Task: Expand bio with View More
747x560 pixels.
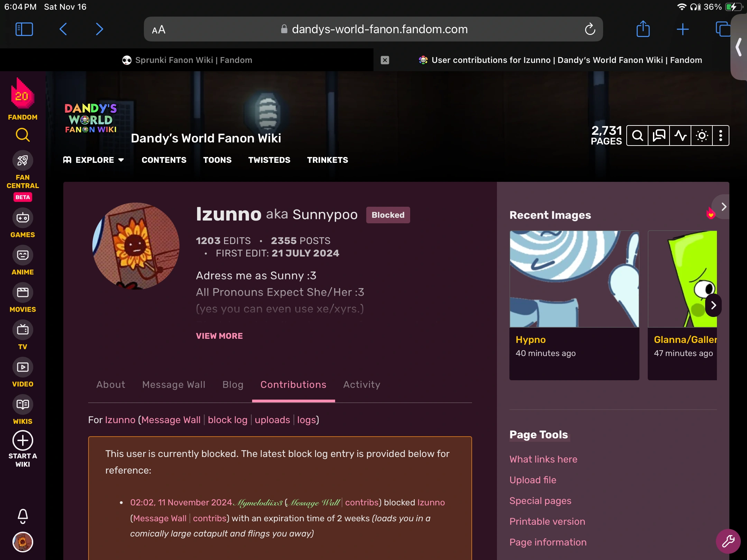Action: (x=219, y=336)
